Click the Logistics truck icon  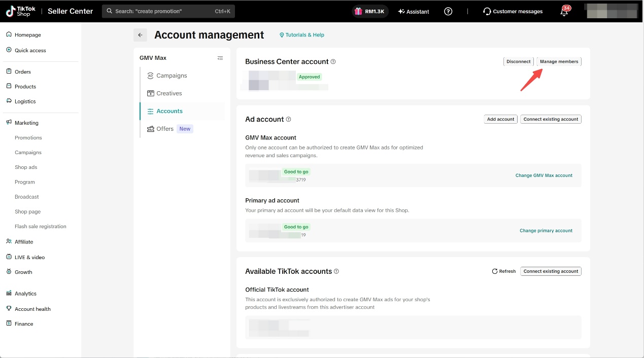pos(9,100)
